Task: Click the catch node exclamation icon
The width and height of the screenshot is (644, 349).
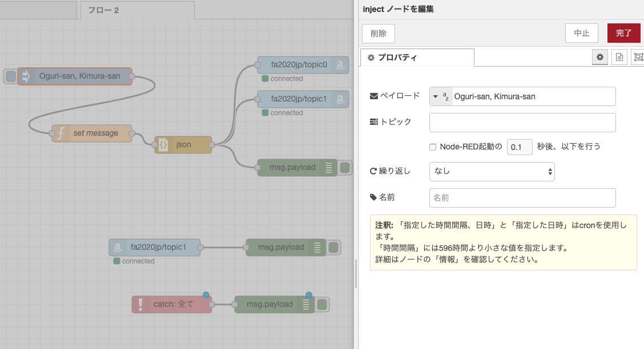Action: (x=140, y=305)
